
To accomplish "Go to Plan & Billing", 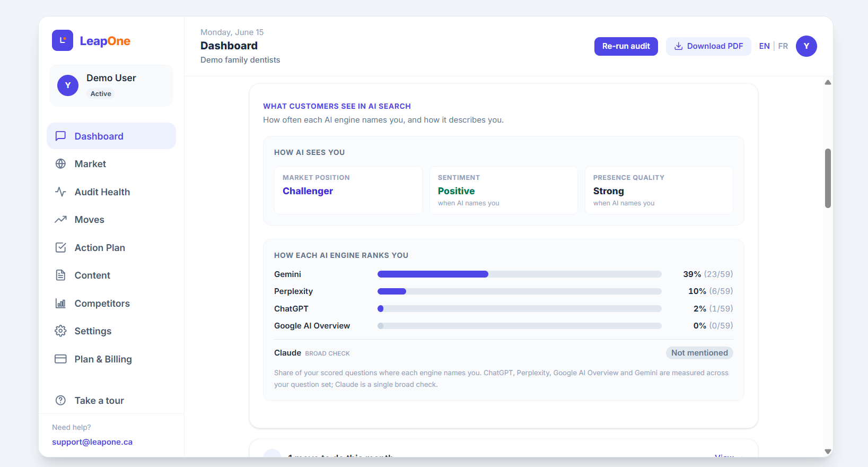I will click(111, 359).
